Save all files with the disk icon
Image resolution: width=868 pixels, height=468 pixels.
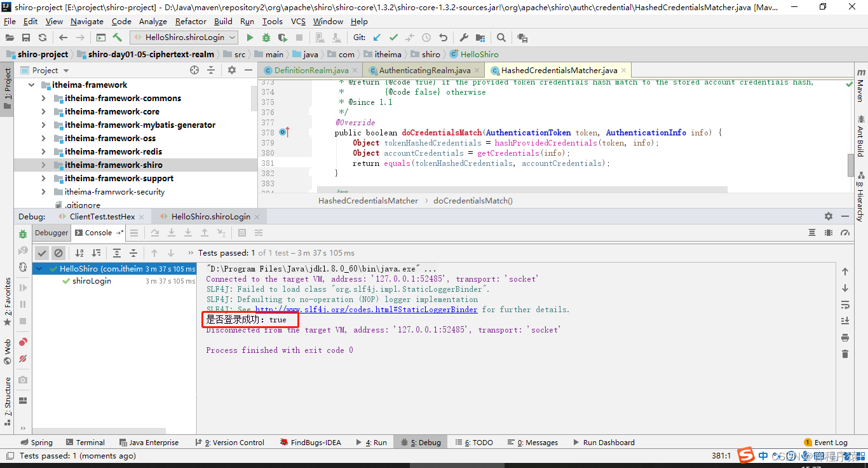26,38
